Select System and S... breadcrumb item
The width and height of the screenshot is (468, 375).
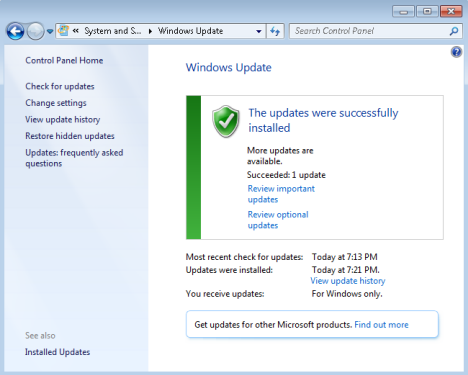(113, 31)
